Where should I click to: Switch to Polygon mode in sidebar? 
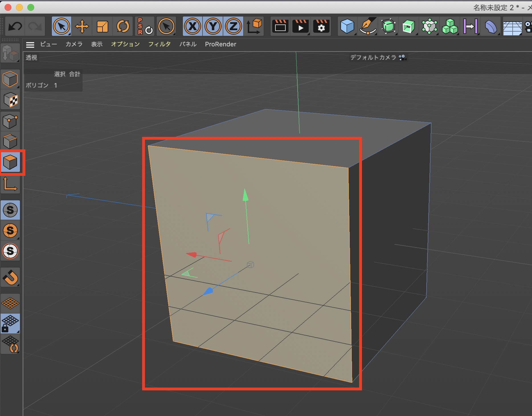10,162
